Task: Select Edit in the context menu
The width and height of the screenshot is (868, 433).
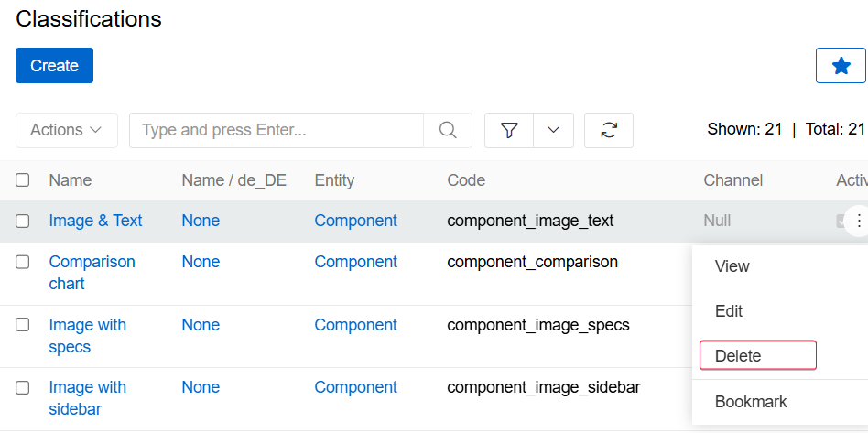Action: pyautogui.click(x=729, y=311)
